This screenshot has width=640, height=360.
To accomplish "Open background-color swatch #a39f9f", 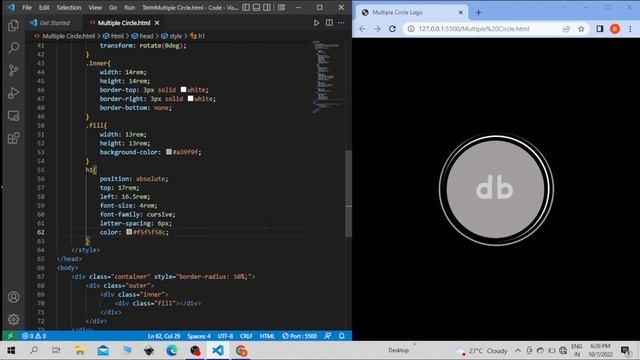I will click(169, 152).
